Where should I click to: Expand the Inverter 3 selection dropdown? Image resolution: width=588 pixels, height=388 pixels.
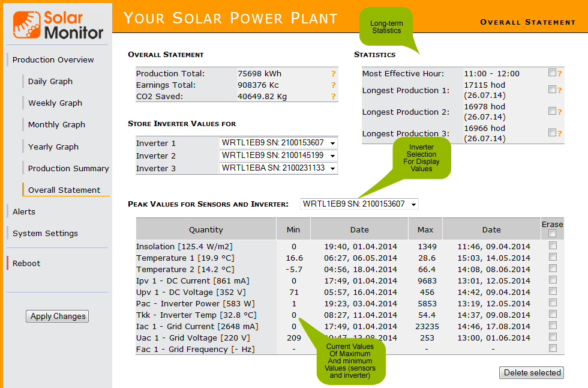(278, 168)
